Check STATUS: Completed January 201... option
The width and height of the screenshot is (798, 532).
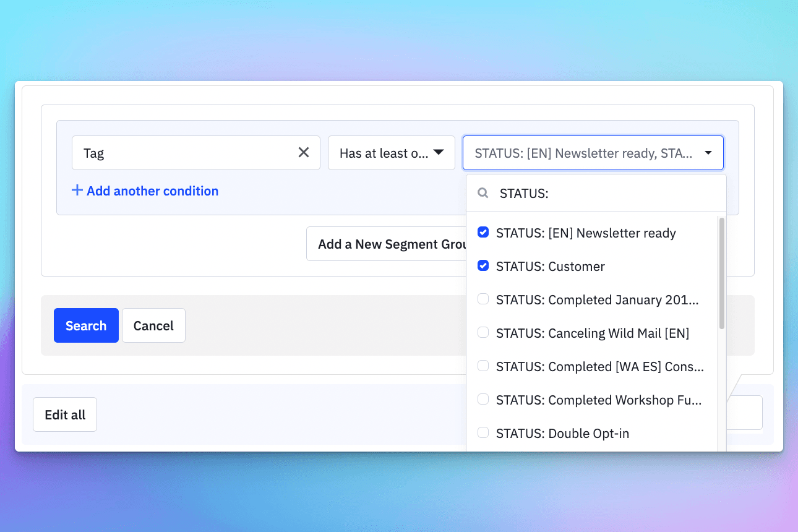pyautogui.click(x=483, y=299)
